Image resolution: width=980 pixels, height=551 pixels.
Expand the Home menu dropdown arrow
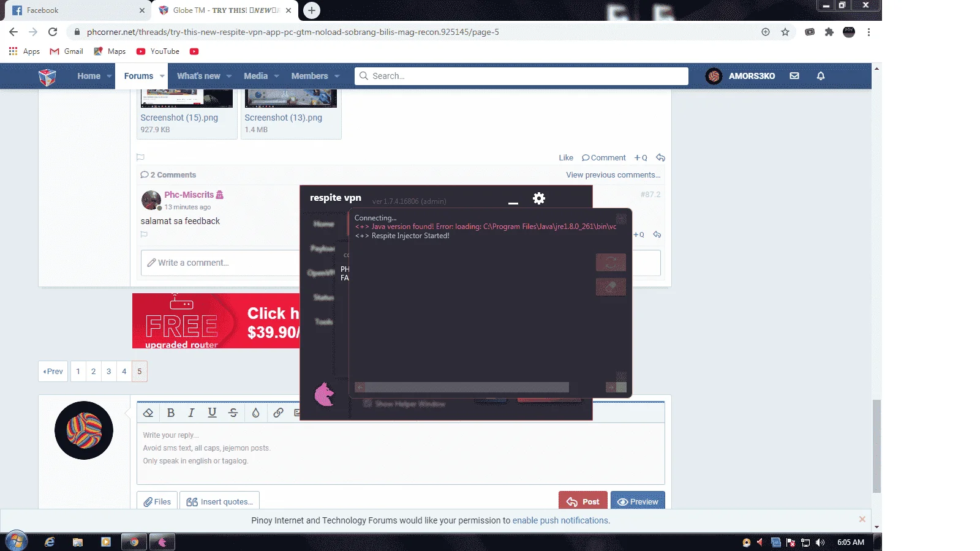coord(109,77)
